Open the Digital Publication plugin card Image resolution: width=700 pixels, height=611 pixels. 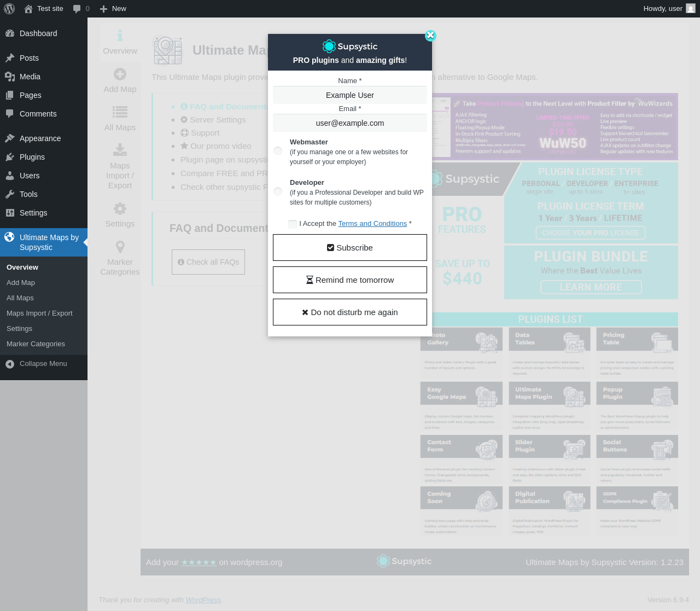pos(550,511)
